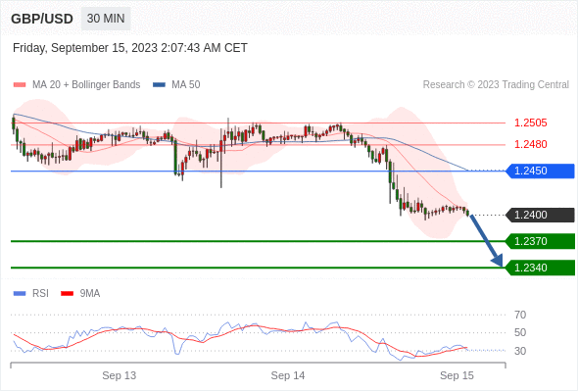Viewport: 578px width, 392px height.
Task: Click the green 1.2340 support price tag
Action: (541, 268)
